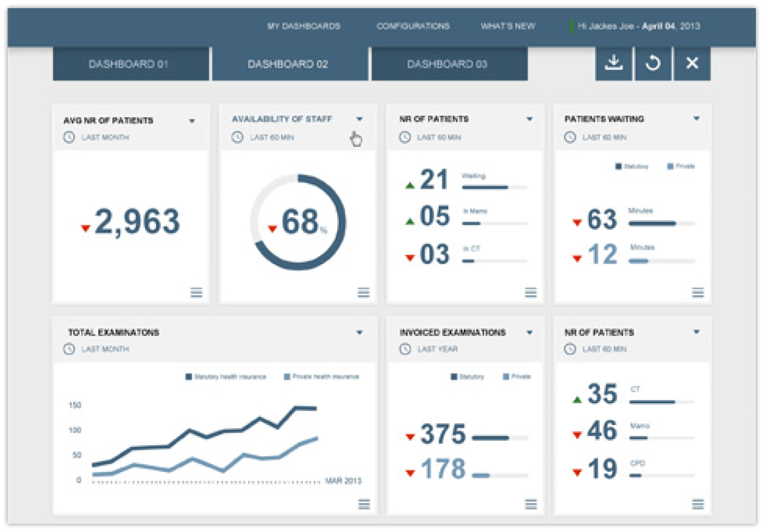Image resolution: width=764 pixels, height=532 pixels.
Task: Click the hamburger menu icon on Availability of Staff widget
Action: [x=363, y=293]
